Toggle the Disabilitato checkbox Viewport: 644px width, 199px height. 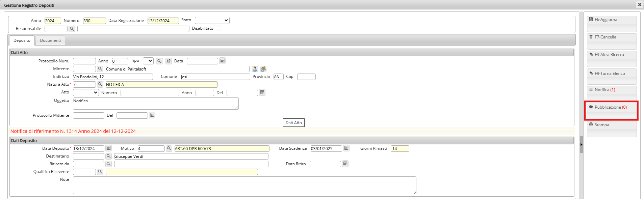coord(219,28)
